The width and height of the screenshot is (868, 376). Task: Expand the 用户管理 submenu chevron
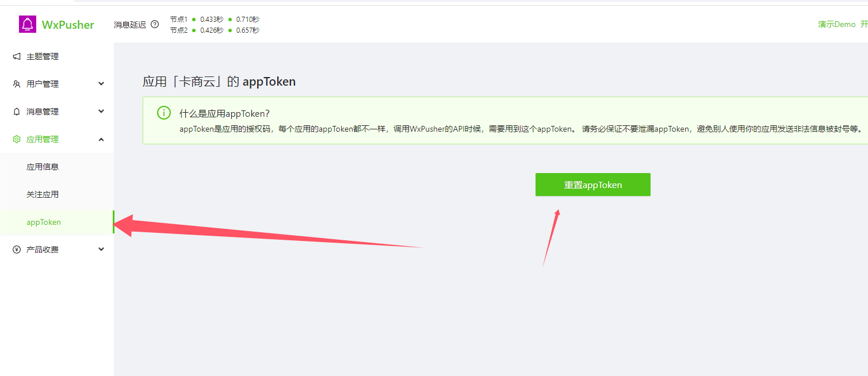tap(101, 84)
